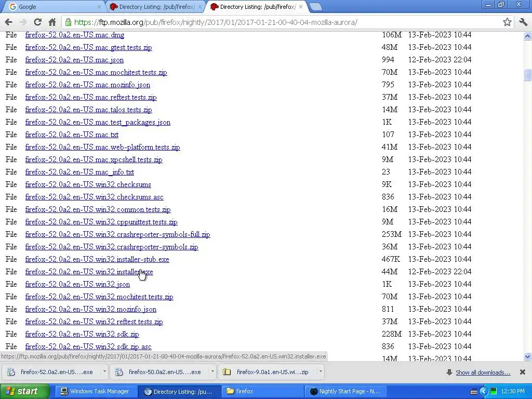Click the scrollbar up arrow
532x399 pixels.
(527, 36)
